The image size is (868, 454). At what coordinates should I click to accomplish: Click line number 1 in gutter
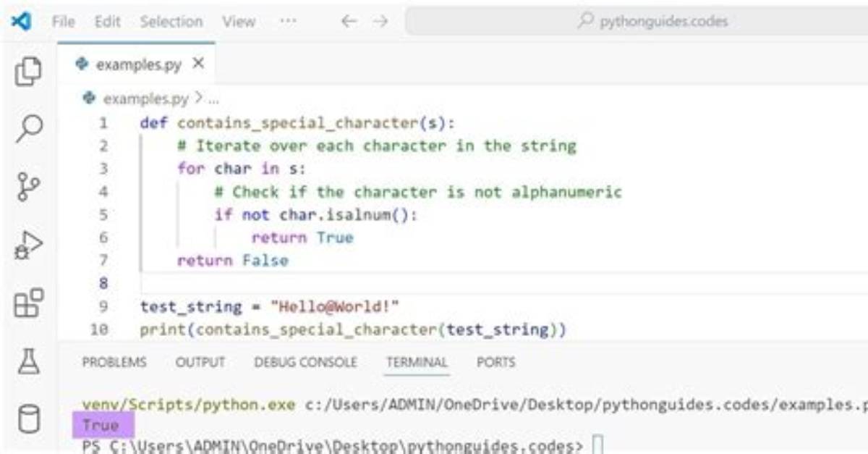104,123
